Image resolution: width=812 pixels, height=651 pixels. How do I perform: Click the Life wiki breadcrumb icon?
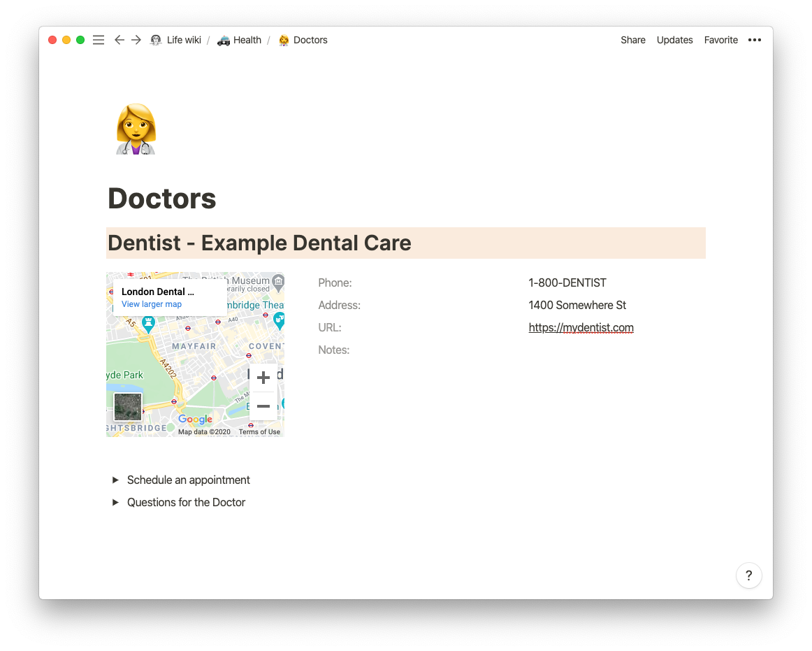156,40
